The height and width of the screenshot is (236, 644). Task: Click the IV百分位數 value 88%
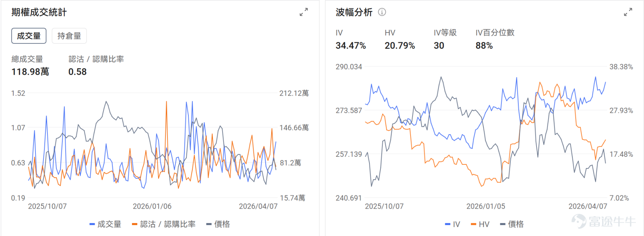pos(484,46)
